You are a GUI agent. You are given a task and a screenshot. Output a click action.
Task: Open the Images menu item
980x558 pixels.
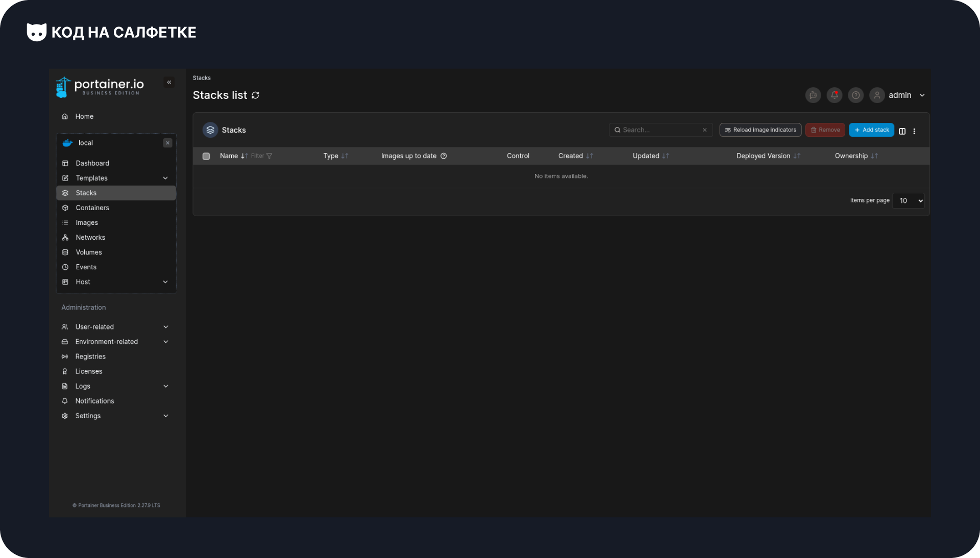point(116,222)
